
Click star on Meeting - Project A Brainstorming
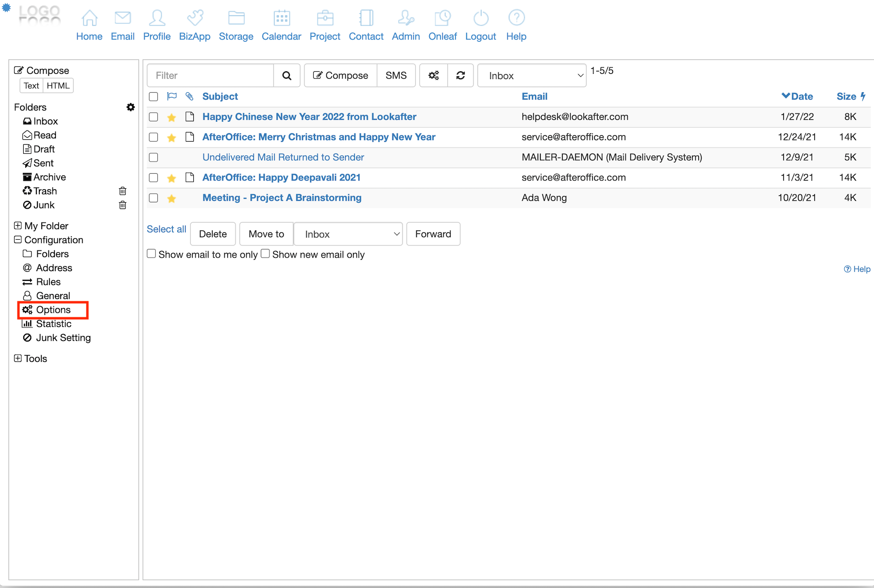[171, 198]
